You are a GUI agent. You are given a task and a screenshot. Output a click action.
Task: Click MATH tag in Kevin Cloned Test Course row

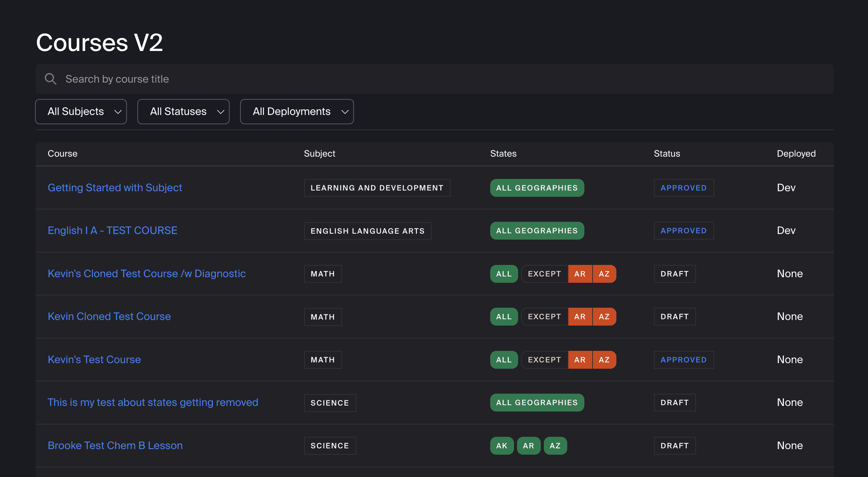[323, 317]
